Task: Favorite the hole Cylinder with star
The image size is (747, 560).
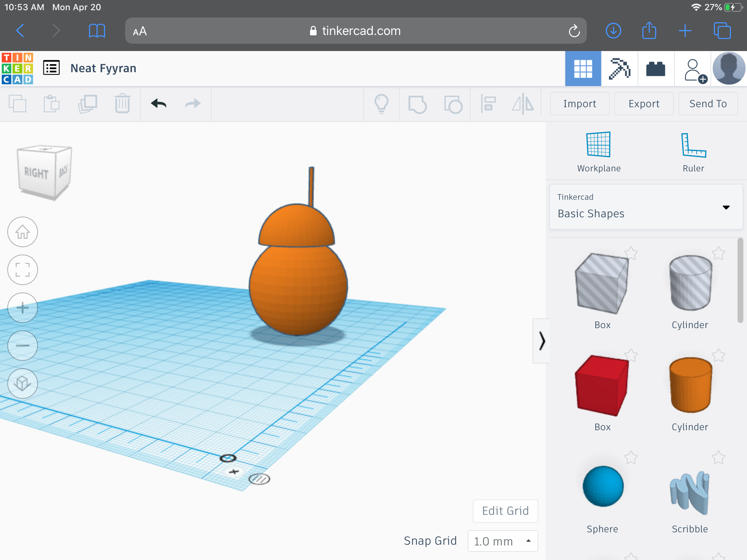Action: 719,253
